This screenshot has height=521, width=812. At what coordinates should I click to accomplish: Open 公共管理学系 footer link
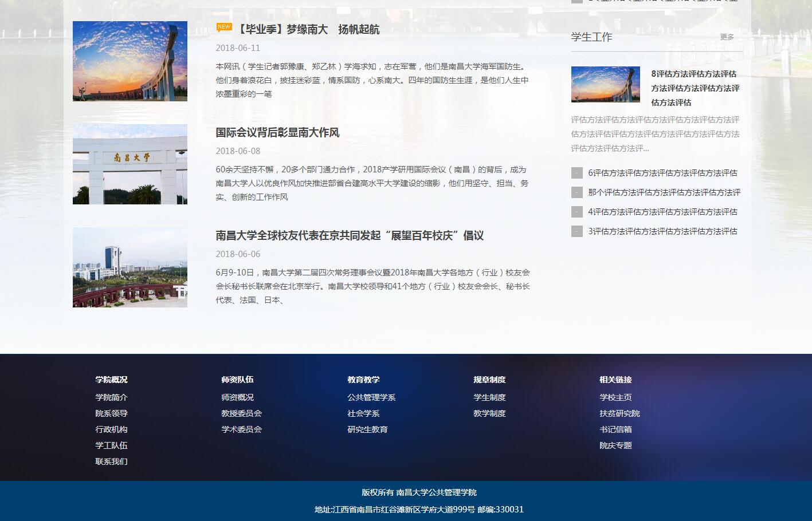pyautogui.click(x=371, y=397)
